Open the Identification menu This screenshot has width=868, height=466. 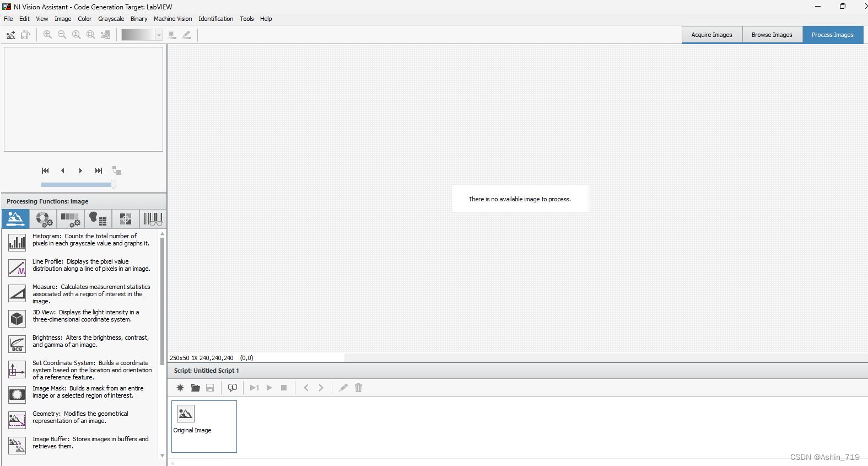[216, 19]
